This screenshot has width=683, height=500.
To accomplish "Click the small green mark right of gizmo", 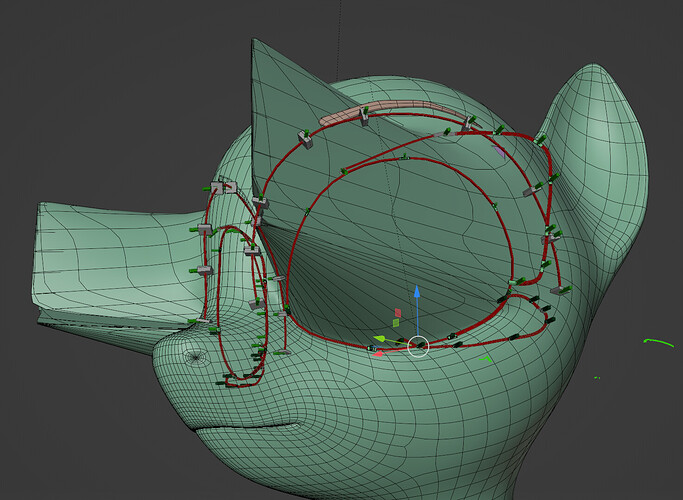I will coord(486,359).
